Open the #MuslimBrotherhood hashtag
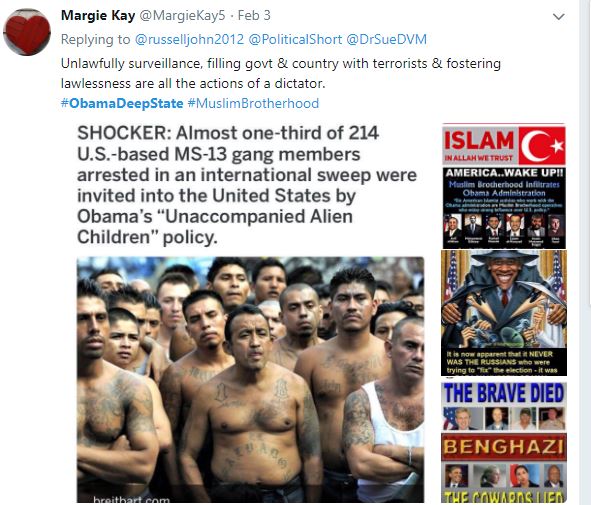591x505 pixels. tap(253, 103)
